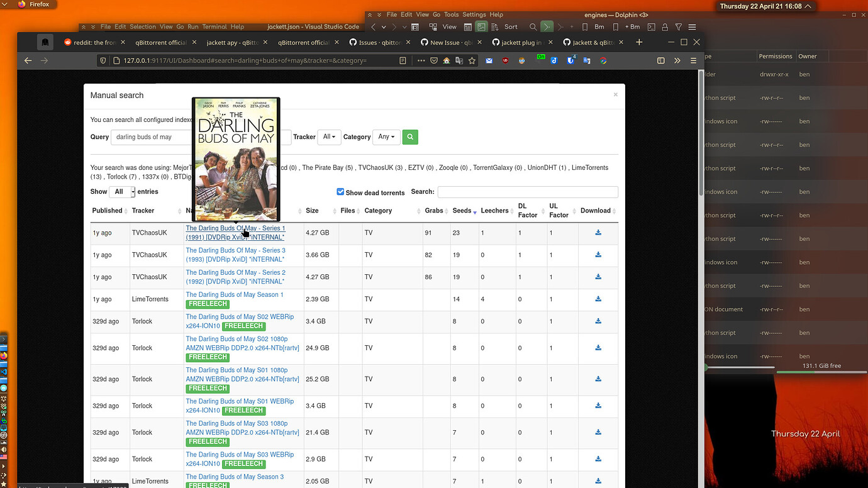Image resolution: width=868 pixels, height=488 pixels.
Task: Download the 21.4 GB S03 1080p torrent
Action: tap(598, 433)
